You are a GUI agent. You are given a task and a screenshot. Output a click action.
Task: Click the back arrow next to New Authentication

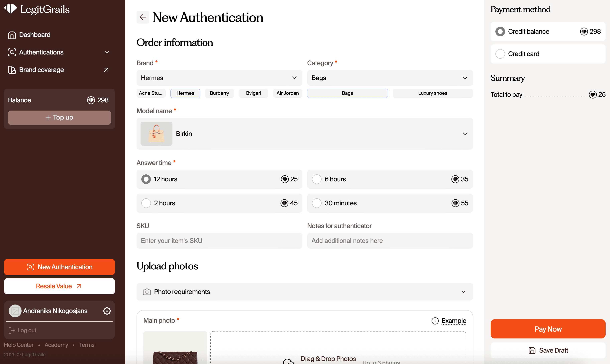[143, 17]
